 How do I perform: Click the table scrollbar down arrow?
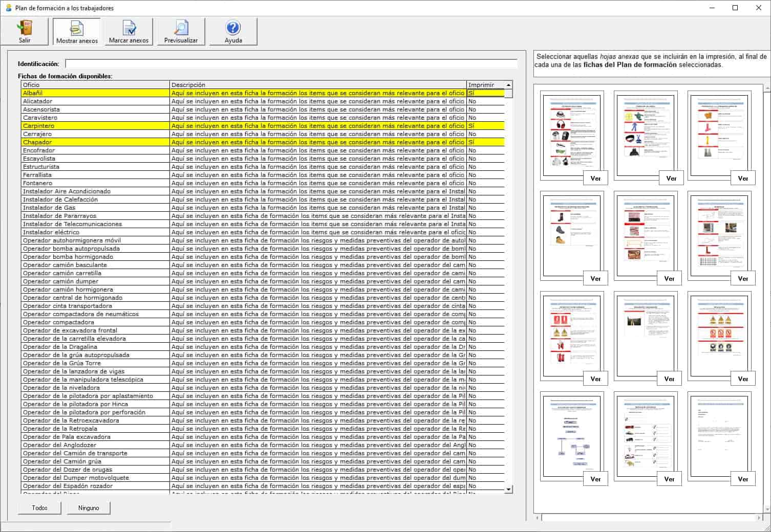tap(508, 489)
